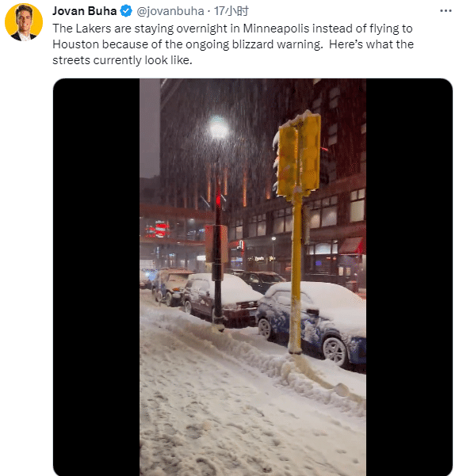Viewport: 459px width, 476px height.
Task: Open the @jovanbuha handle link
Action: (170, 11)
